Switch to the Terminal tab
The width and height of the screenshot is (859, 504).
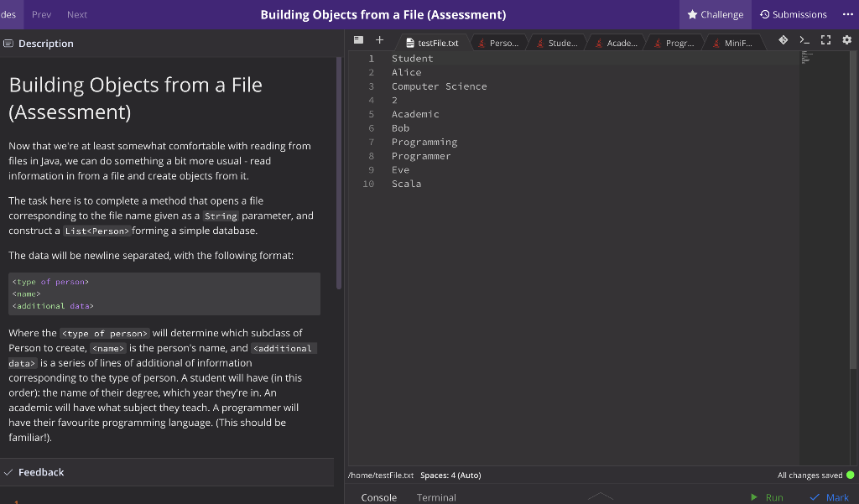(436, 496)
